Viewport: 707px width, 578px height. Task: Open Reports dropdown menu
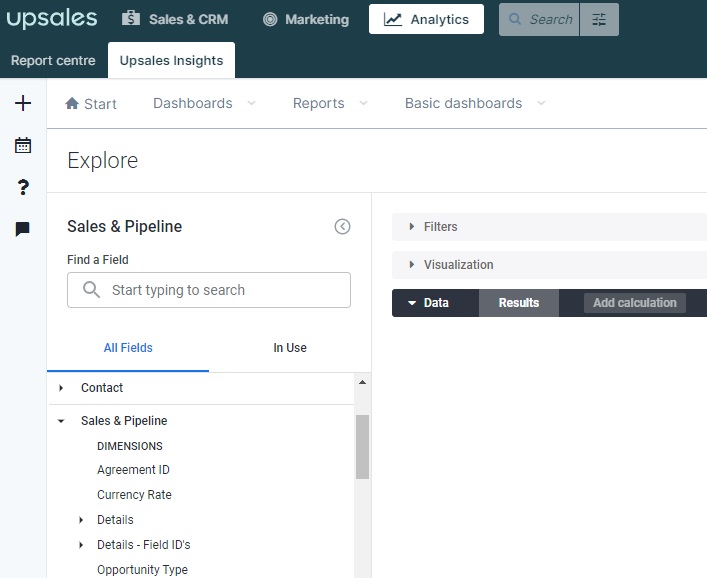pos(330,103)
